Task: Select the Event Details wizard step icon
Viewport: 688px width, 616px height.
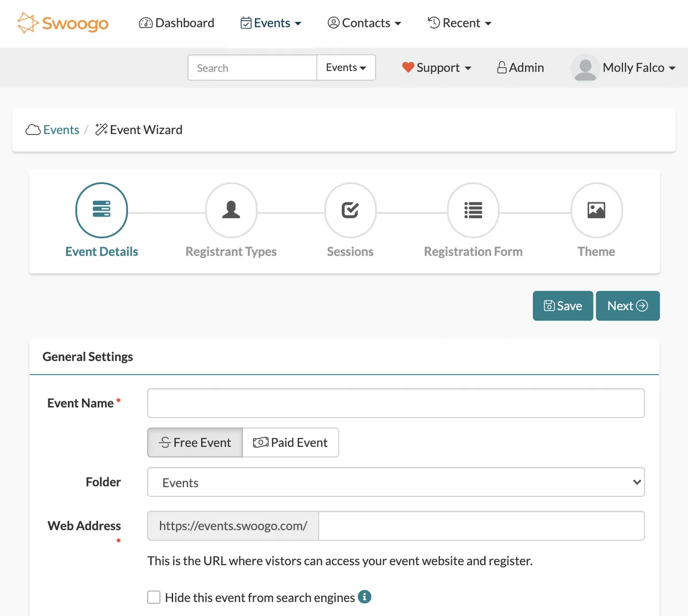Action: [101, 210]
